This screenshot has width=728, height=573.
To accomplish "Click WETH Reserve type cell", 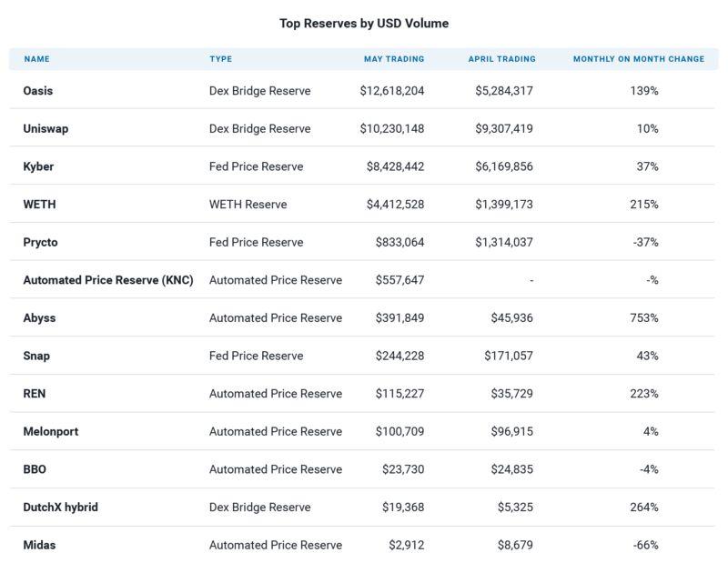I will click(248, 204).
